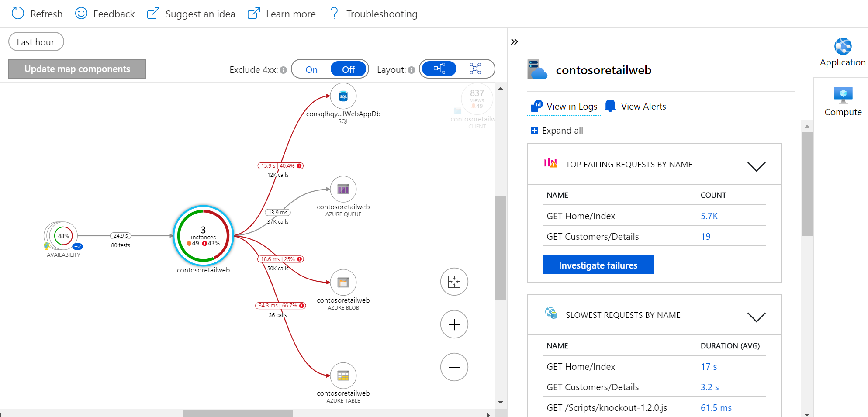868x417 pixels.
Task: Switch layout to force-directed graph
Action: point(475,69)
